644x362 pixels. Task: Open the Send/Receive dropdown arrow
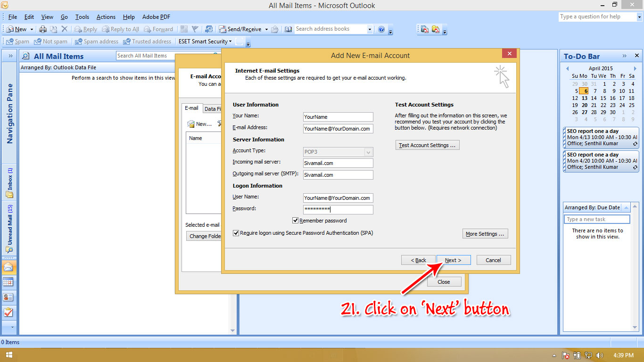266,29
